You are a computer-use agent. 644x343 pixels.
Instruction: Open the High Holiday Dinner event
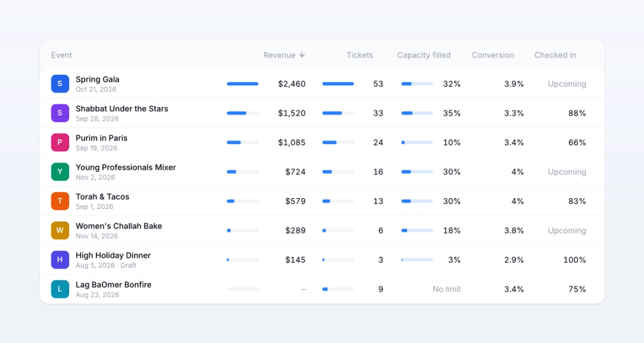pos(113,255)
